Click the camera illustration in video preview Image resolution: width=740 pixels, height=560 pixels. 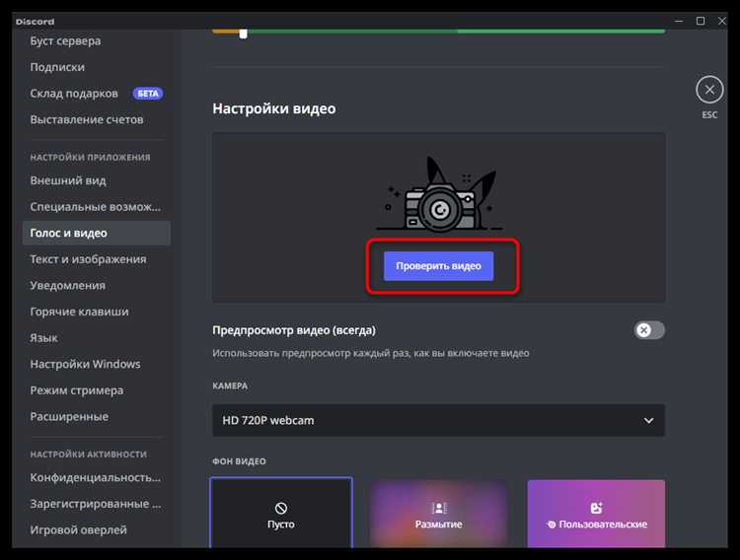point(439,194)
